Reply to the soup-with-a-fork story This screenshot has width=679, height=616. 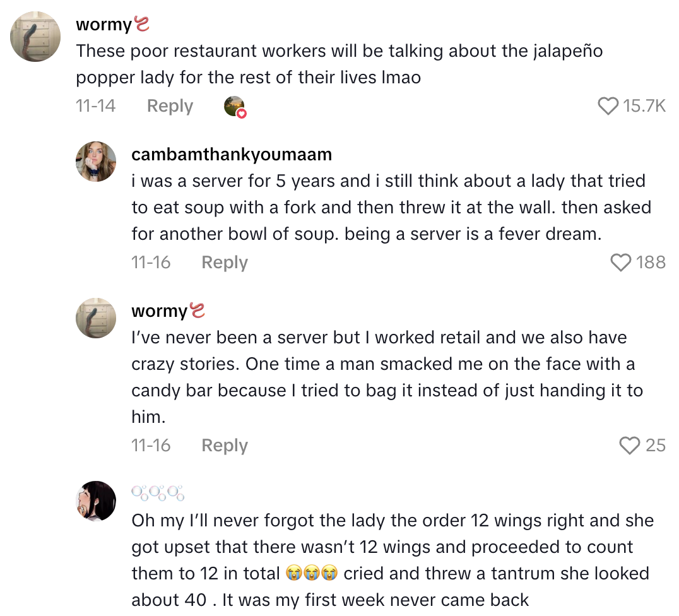pos(224,263)
